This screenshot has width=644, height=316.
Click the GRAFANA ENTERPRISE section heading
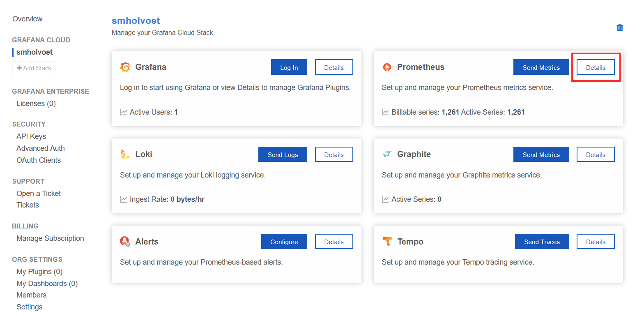pos(51,91)
